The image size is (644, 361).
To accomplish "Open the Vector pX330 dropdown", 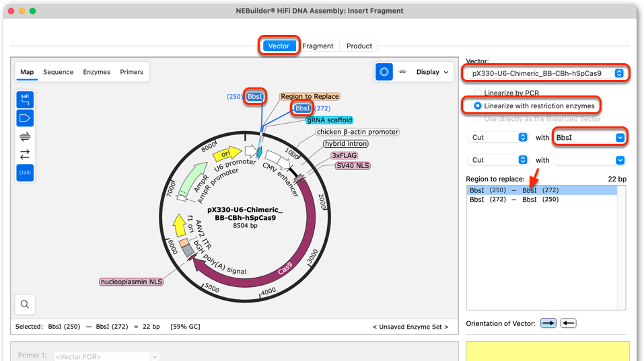I will [x=546, y=73].
